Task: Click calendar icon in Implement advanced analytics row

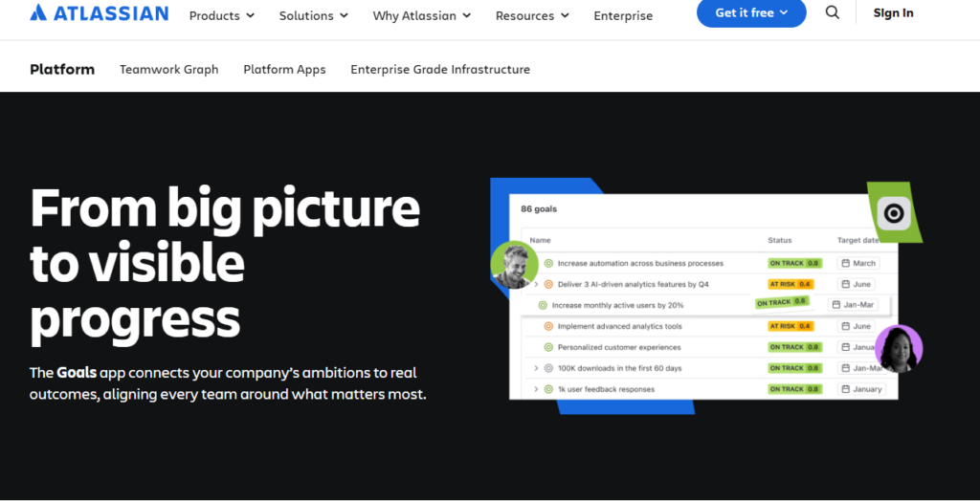Action: [846, 326]
